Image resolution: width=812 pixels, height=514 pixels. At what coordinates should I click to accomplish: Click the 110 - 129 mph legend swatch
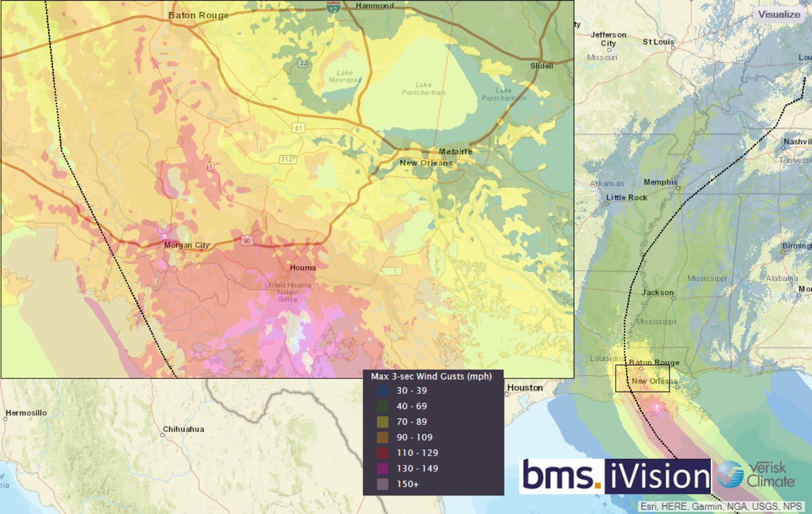point(383,453)
